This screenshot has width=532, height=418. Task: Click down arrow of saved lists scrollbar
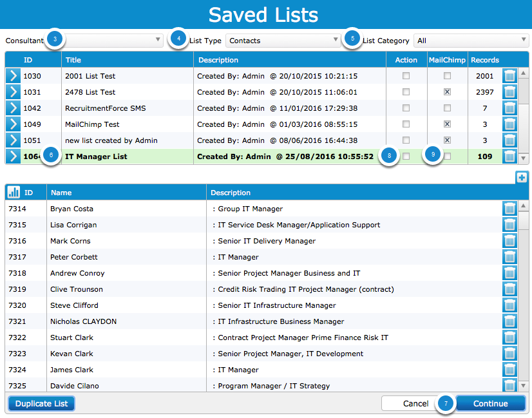coord(523,158)
